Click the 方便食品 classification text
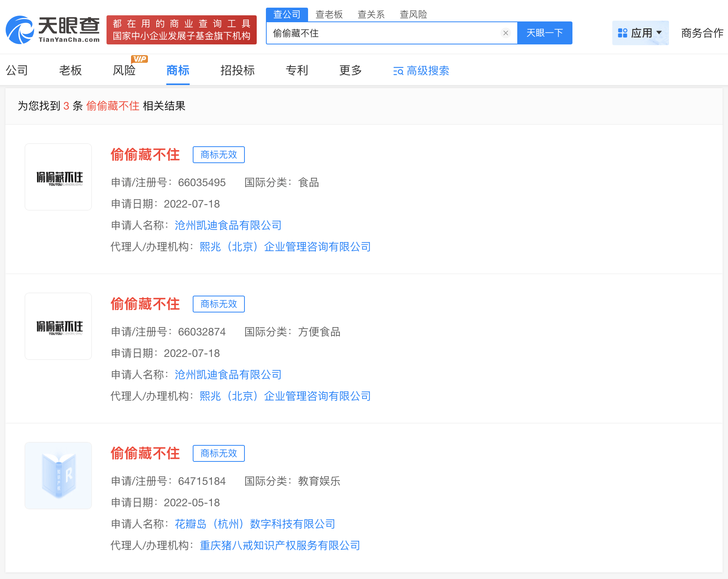This screenshot has width=728, height=579. pyautogui.click(x=319, y=332)
